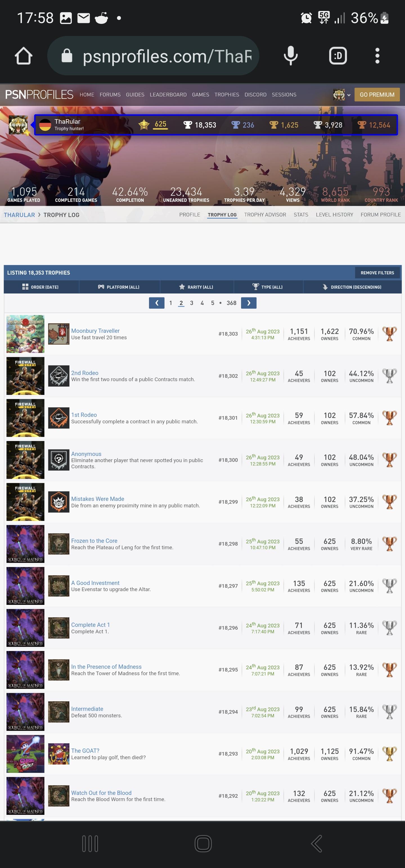This screenshot has height=868, width=405.
Task: Open the browser three-dot menu
Action: coord(377,56)
